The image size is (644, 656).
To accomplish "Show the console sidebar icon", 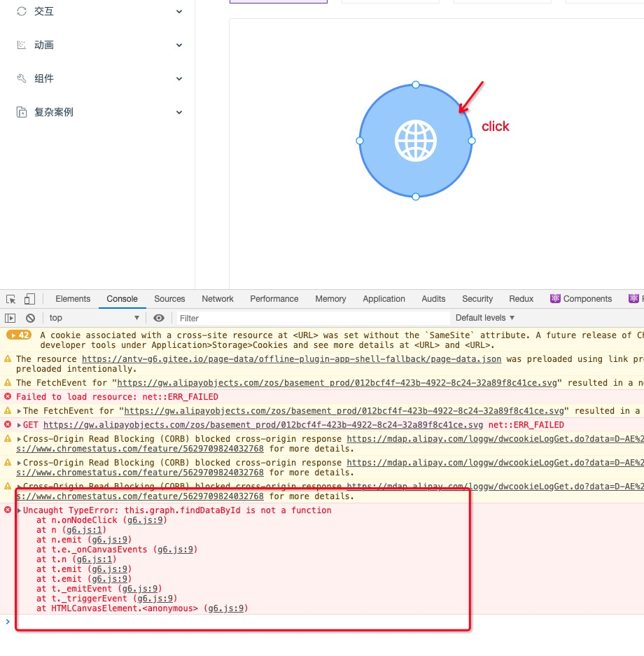I will click(x=10, y=319).
